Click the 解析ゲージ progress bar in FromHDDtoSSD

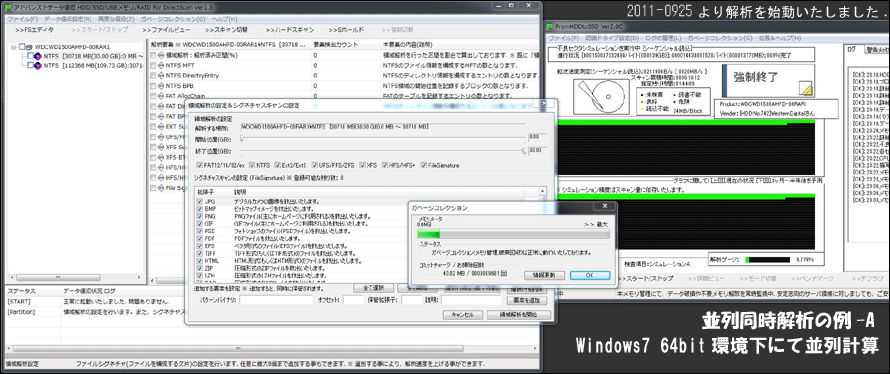pyautogui.click(x=767, y=260)
